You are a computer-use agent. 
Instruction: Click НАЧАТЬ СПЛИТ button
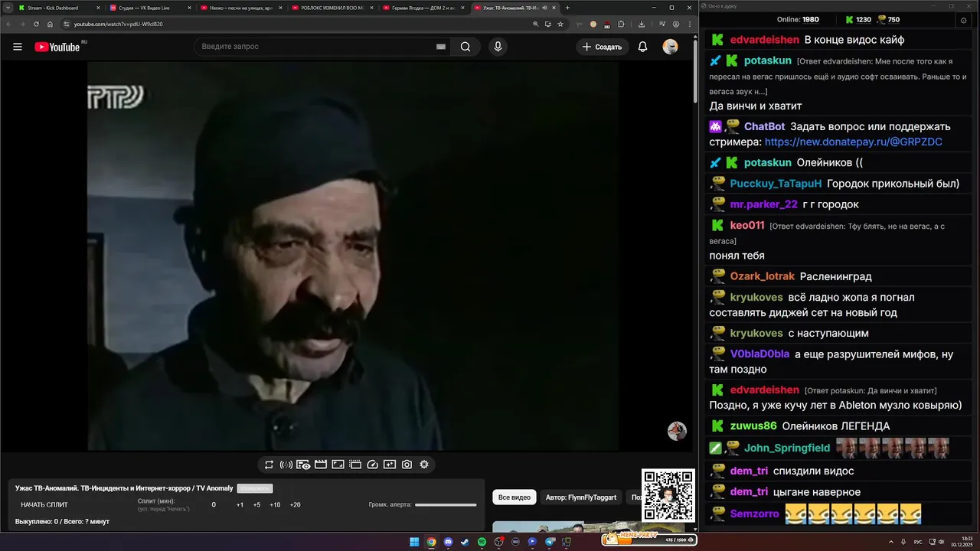[44, 504]
